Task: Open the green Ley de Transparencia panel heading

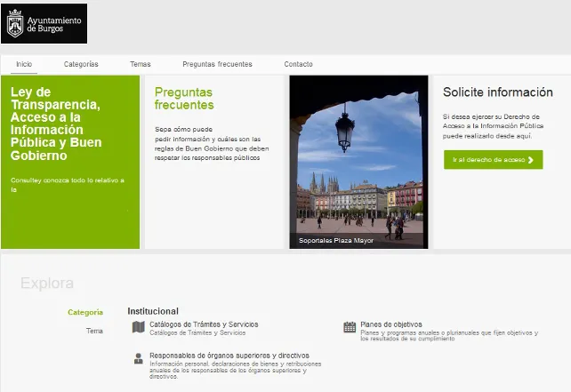Action: [x=56, y=124]
